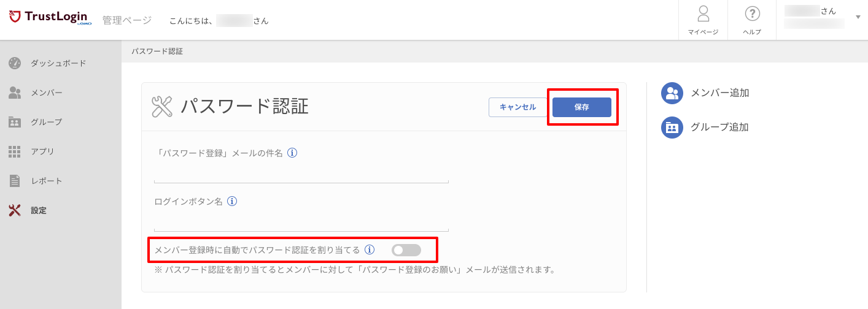This screenshot has width=868, height=309.
Task: Click the メンバー people icon in sidebar
Action: coord(15,93)
